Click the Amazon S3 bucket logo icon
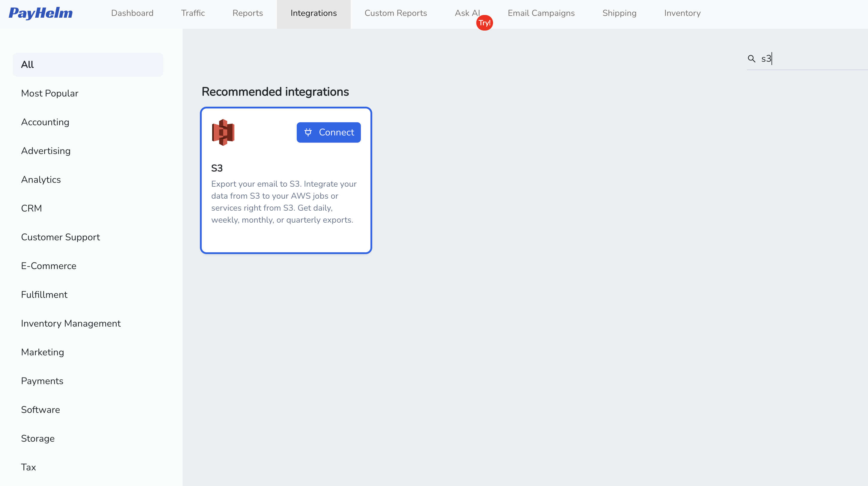The width and height of the screenshot is (868, 486). [x=223, y=132]
